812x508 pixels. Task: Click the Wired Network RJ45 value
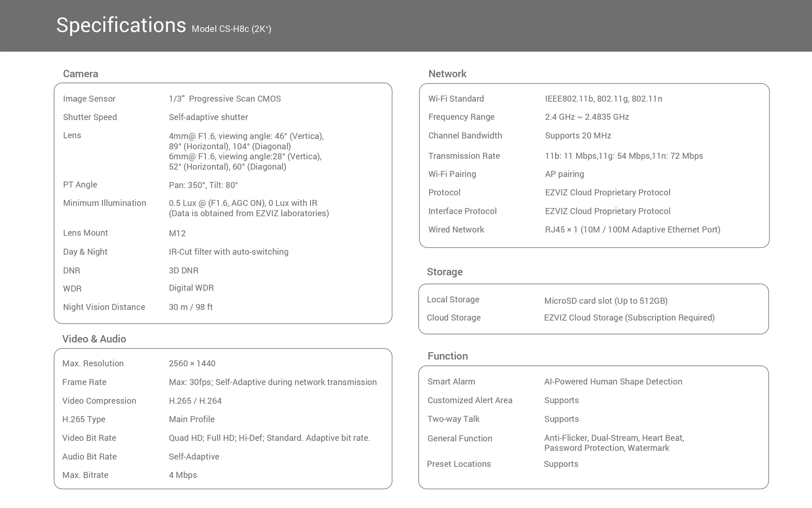click(632, 230)
